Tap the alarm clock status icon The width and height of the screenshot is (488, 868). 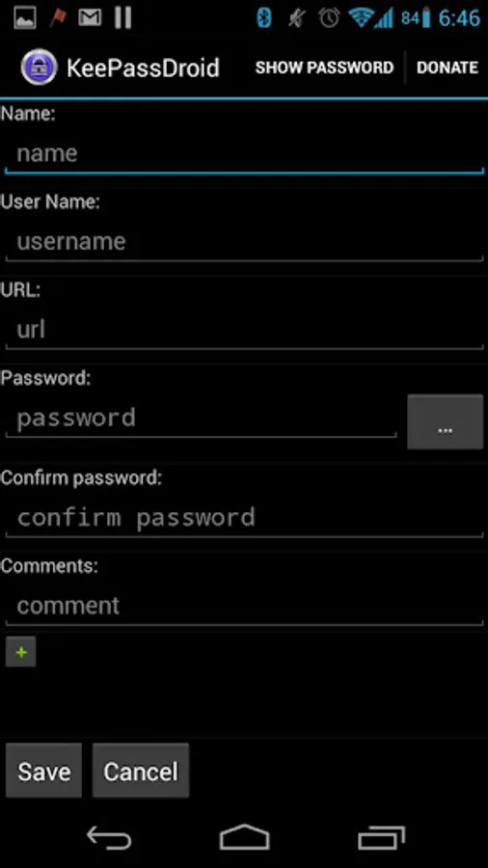(329, 18)
